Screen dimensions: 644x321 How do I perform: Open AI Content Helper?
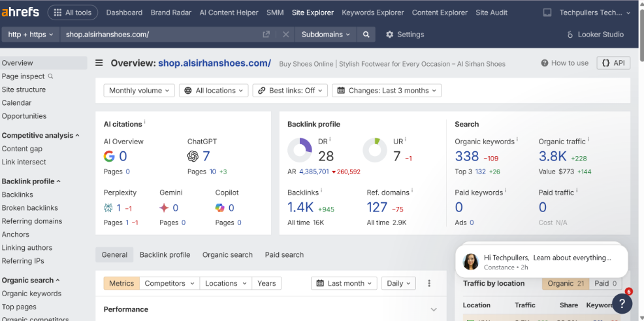tap(229, 13)
